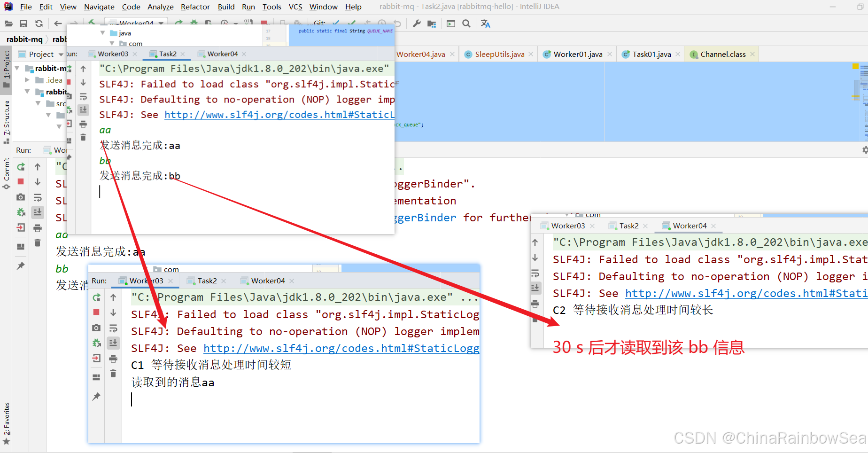Click the Run Anything toolbar icon
868x453 pixels.
click(x=451, y=23)
